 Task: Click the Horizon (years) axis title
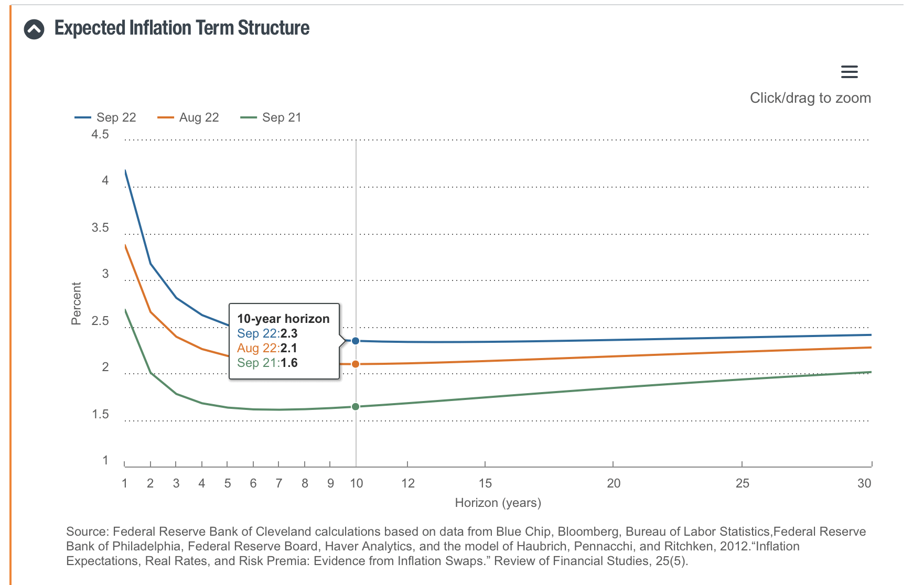click(x=498, y=503)
